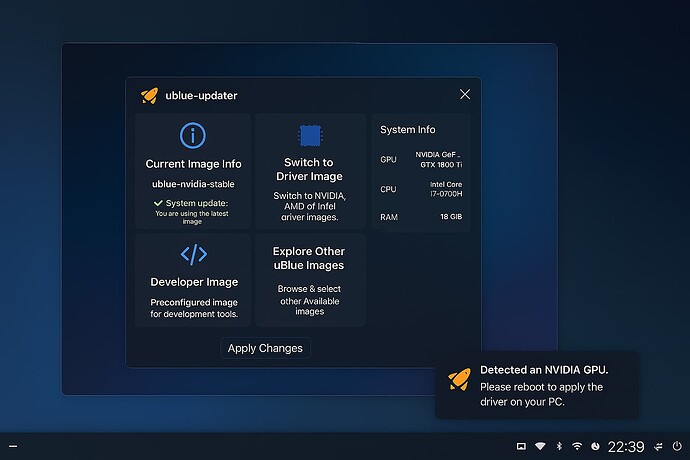Click the blue chip icon
The image size is (690, 460).
(x=310, y=136)
